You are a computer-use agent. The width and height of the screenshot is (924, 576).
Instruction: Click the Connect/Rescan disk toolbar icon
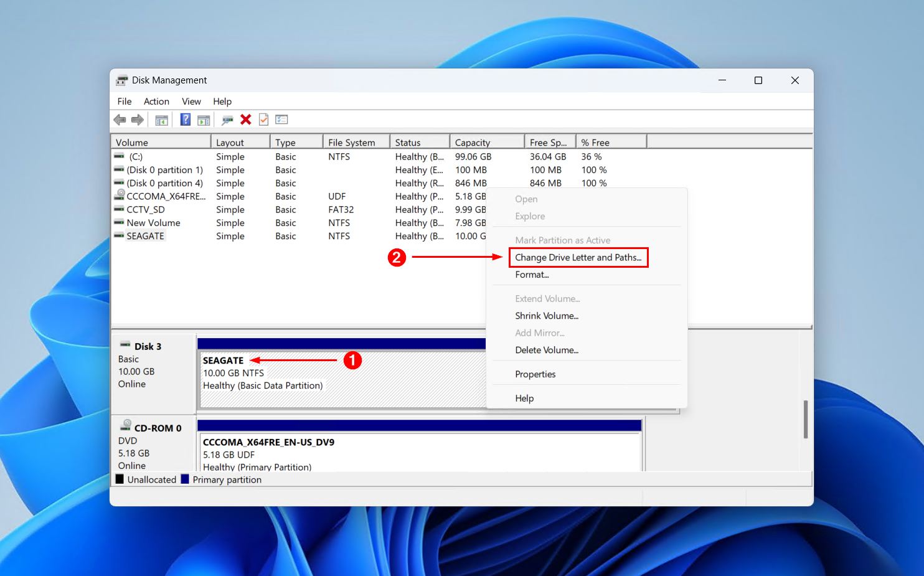[x=227, y=120]
